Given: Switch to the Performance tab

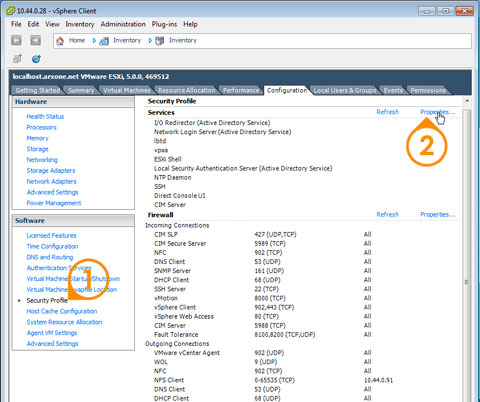Looking at the screenshot, I should (x=241, y=90).
